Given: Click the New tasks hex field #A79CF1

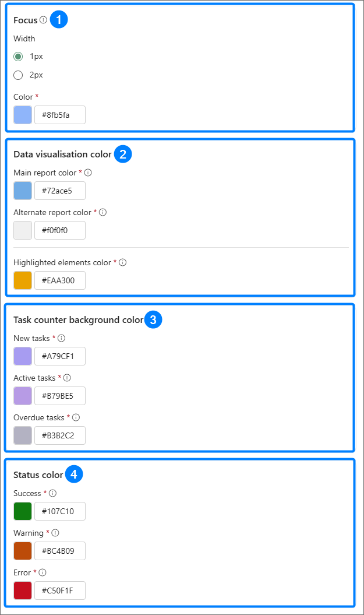Looking at the screenshot, I should tap(60, 356).
